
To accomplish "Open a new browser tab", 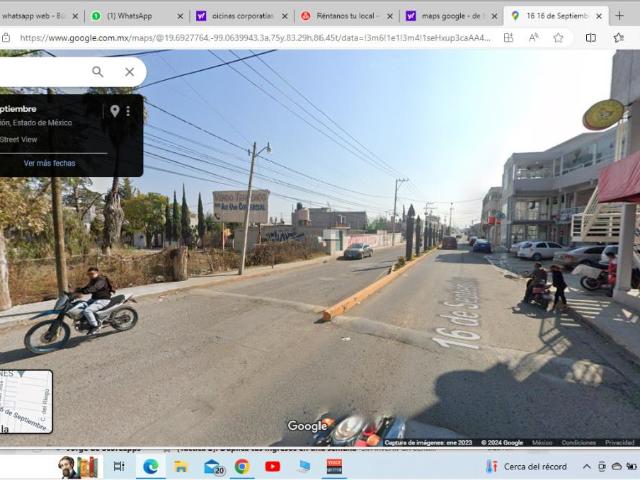I will pos(619,16).
